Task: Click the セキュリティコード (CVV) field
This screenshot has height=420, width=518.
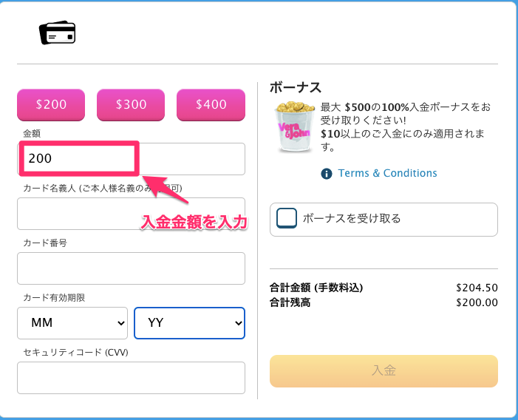Action: pyautogui.click(x=131, y=378)
